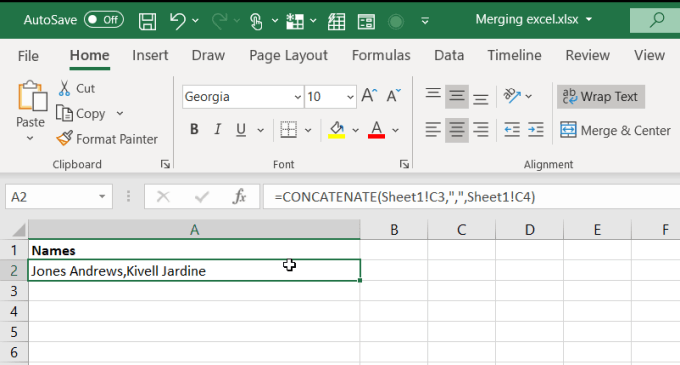
Task: Open the Undo history dropdown
Action: (x=196, y=20)
